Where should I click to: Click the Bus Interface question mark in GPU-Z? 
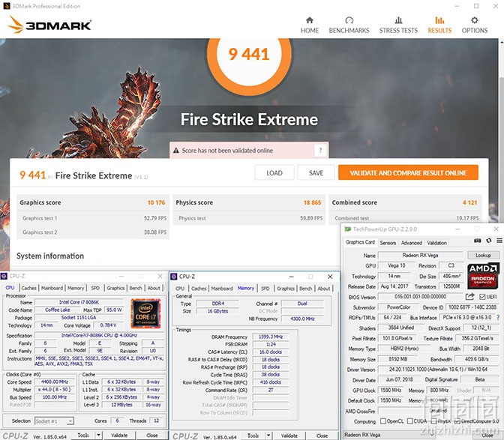pos(498,317)
